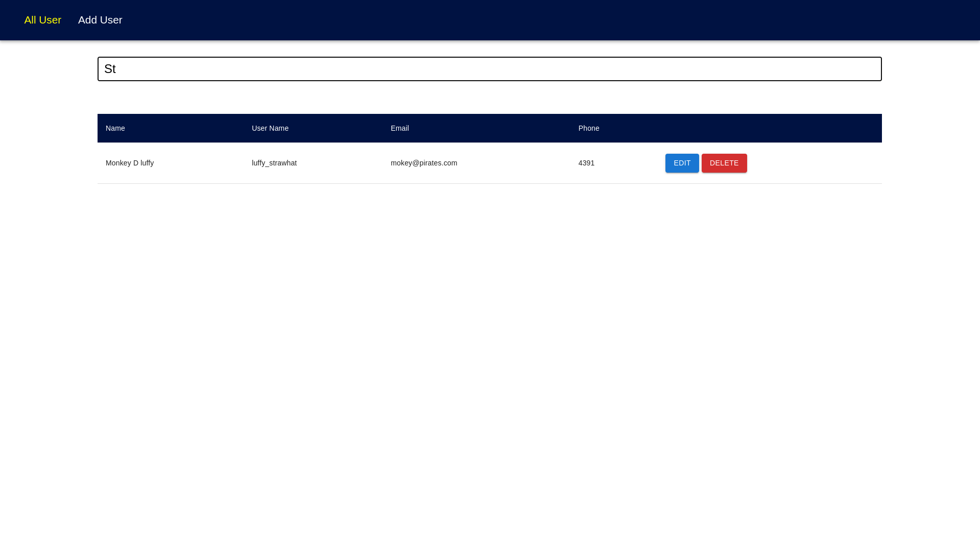The image size is (980, 551).
Task: Click the email mokey@pirates.com
Action: (423, 163)
